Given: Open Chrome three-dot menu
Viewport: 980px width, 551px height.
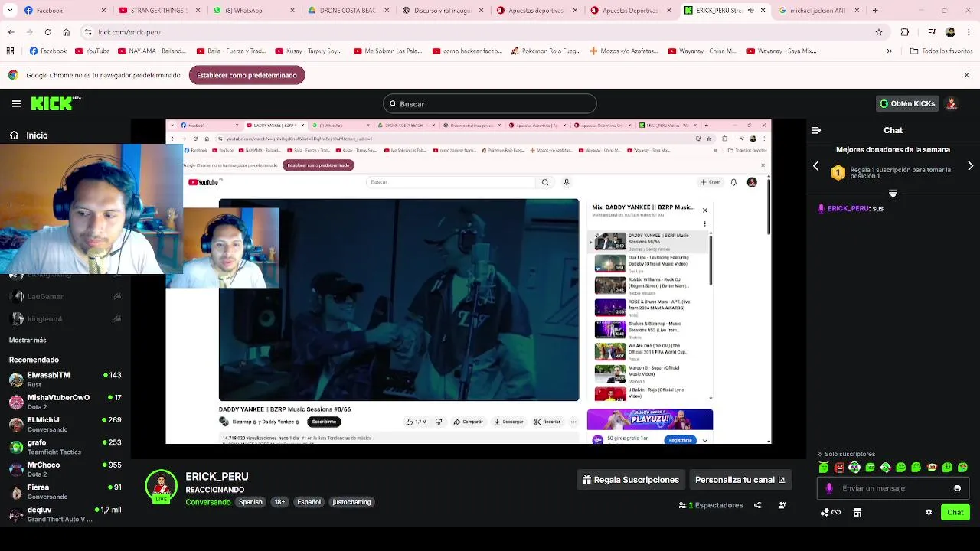Looking at the screenshot, I should click(969, 32).
